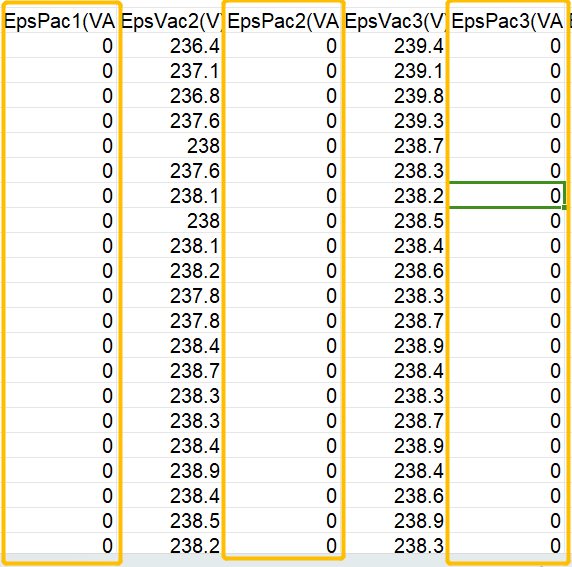Select the 238.5 cell in EpsVac2 column
Image resolution: width=572 pixels, height=567 pixels.
pos(171,520)
